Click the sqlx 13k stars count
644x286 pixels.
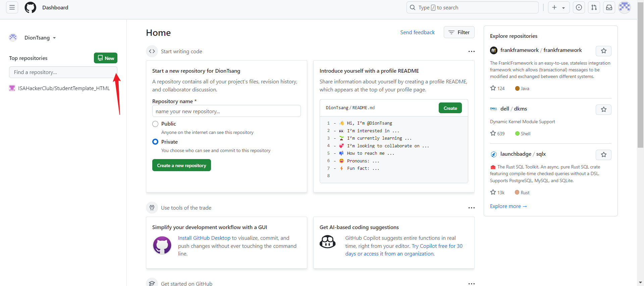pos(497,192)
